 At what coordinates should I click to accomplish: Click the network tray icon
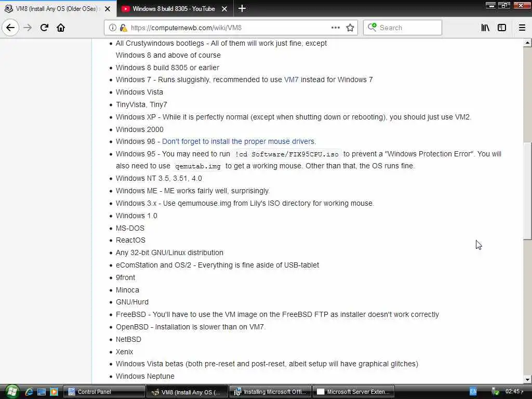[495, 392]
